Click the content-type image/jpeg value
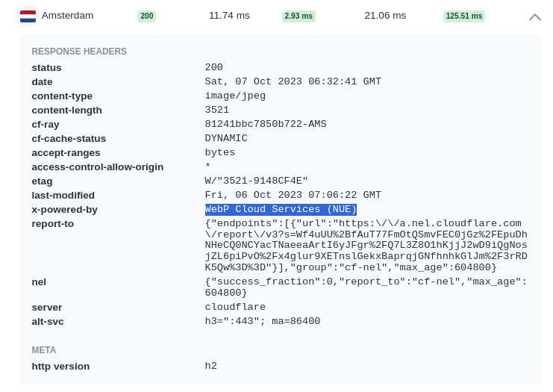Image resolution: width=553 pixels, height=392 pixels. tap(235, 96)
